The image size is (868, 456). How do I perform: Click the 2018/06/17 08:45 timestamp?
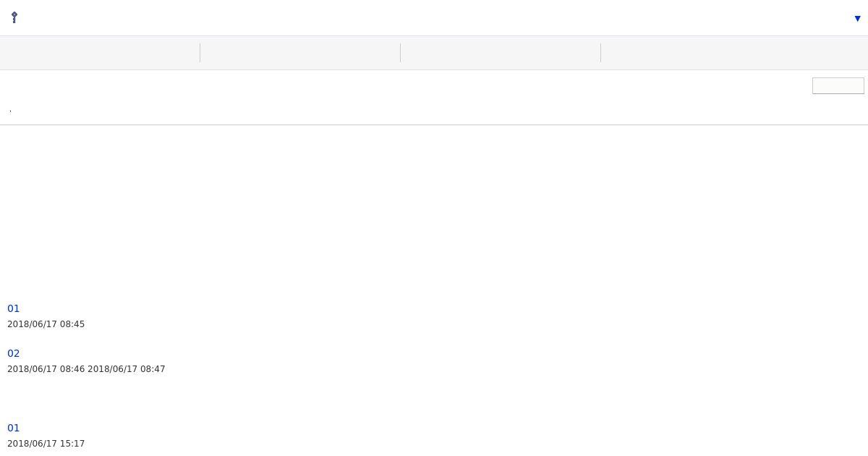pos(46,324)
